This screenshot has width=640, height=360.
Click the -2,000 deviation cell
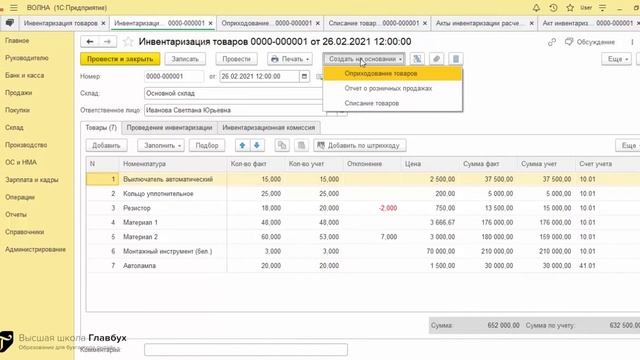[x=372, y=208]
